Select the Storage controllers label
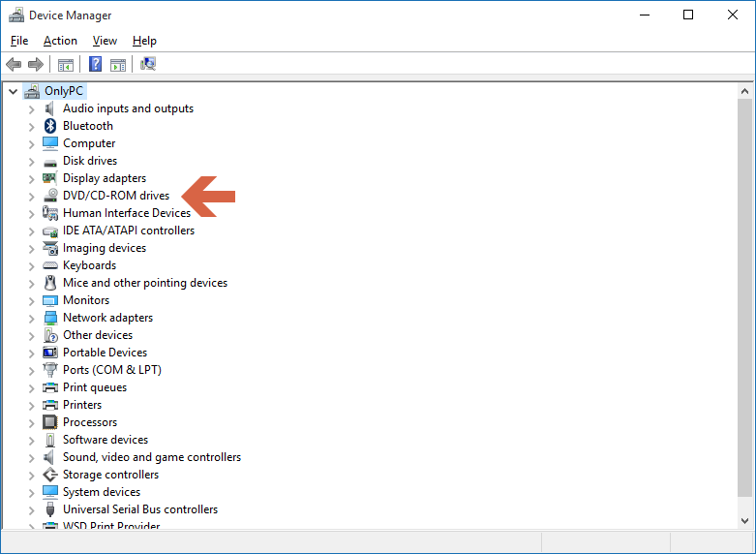The width and height of the screenshot is (756, 554). 111,475
